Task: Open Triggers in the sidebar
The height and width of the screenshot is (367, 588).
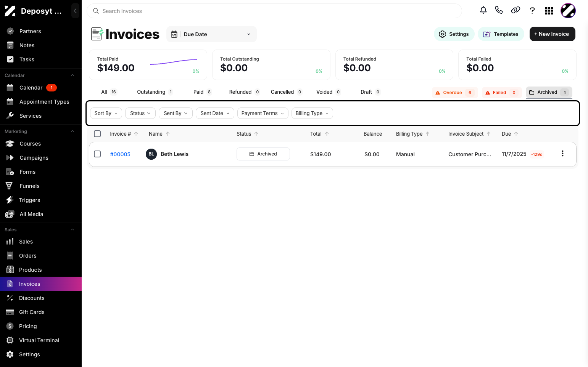Action: (x=41, y=200)
